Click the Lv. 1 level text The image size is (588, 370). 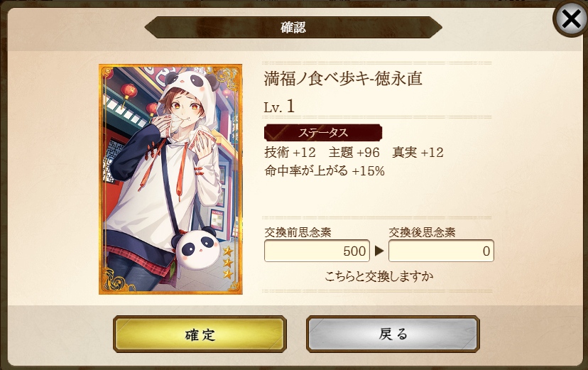click(x=279, y=107)
